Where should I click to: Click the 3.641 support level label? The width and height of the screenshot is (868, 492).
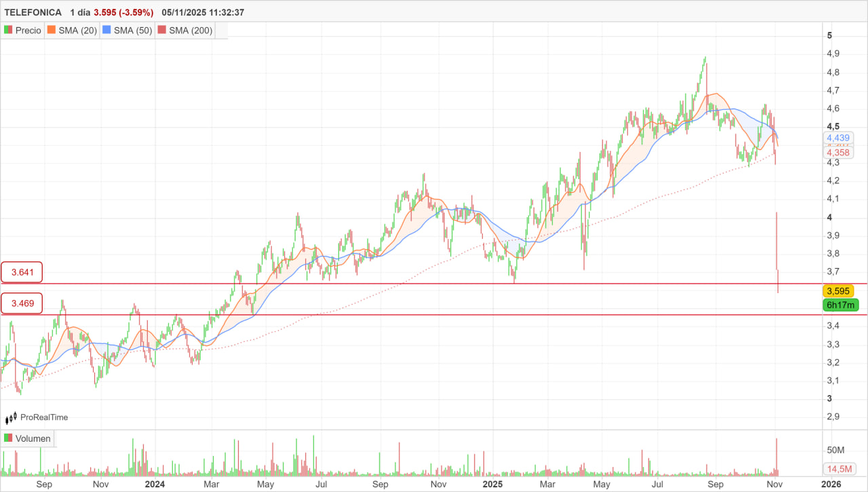pyautogui.click(x=22, y=273)
